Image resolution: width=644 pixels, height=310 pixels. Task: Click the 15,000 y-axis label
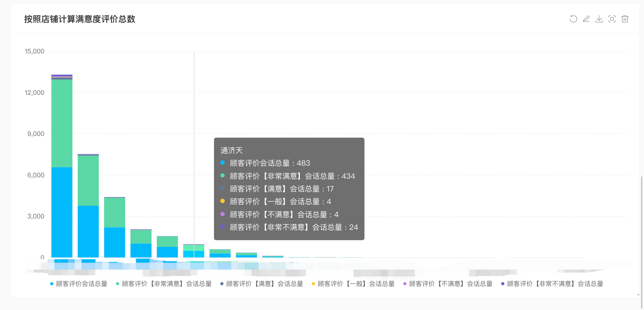click(34, 51)
